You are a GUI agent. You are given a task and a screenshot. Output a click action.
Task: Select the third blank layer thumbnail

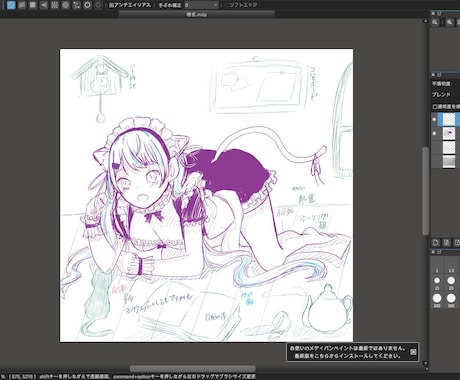pos(449,147)
